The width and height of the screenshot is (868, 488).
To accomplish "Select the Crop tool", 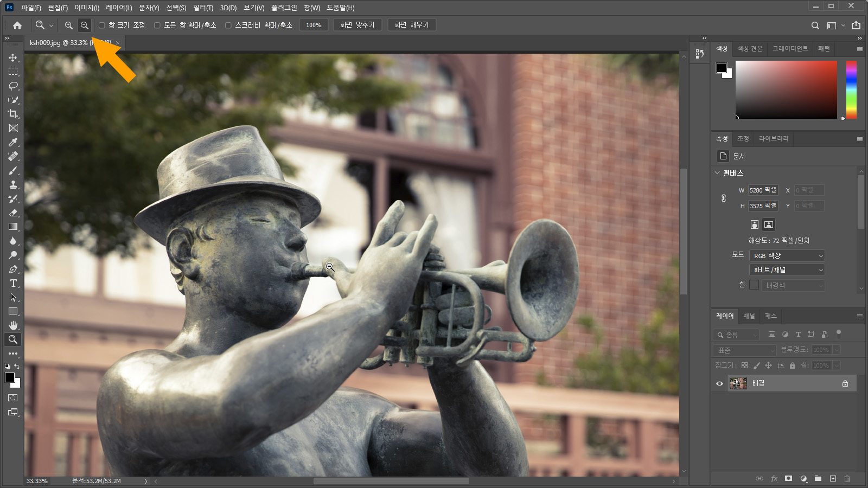I will 13,114.
